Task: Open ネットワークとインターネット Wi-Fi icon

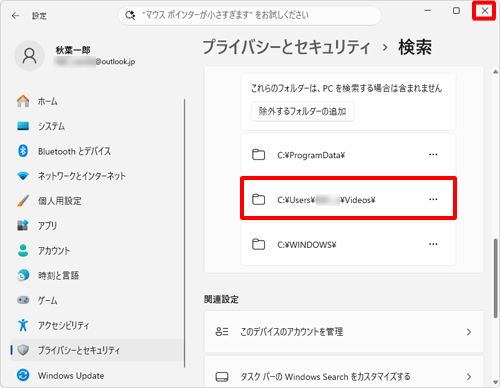Action: point(23,176)
